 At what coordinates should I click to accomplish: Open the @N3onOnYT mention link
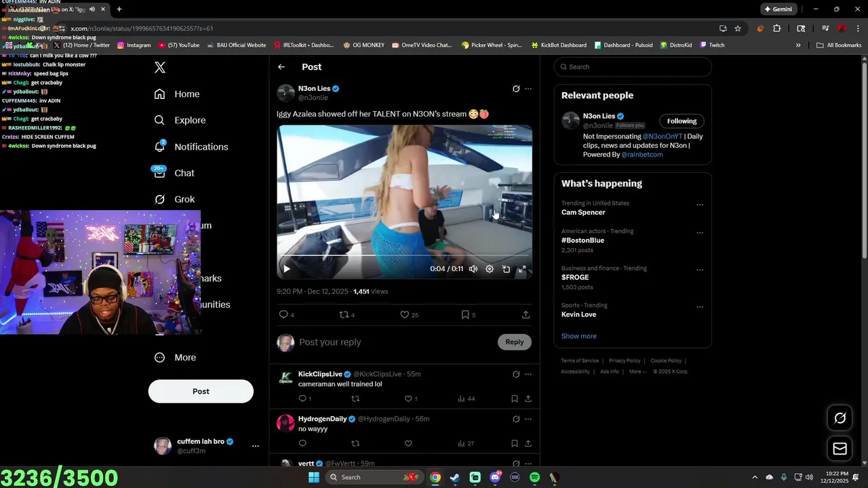tap(663, 136)
